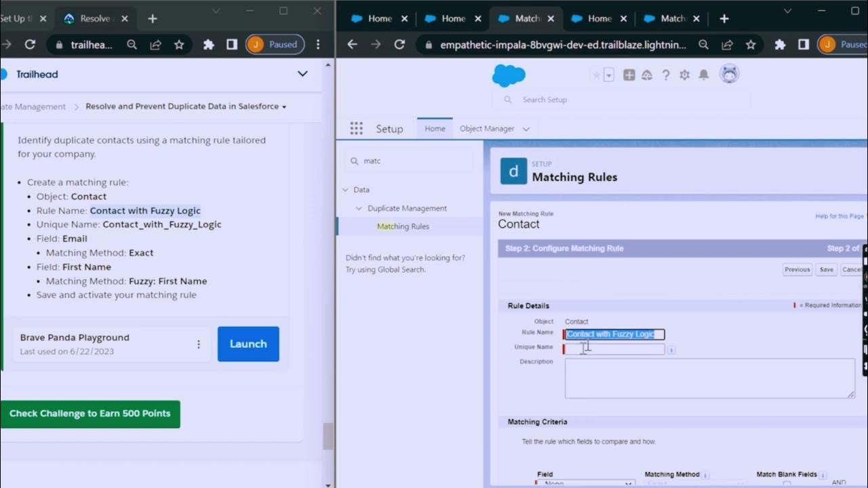Open the Global Actions plus icon
This screenshot has width=868, height=488.
point(629,75)
